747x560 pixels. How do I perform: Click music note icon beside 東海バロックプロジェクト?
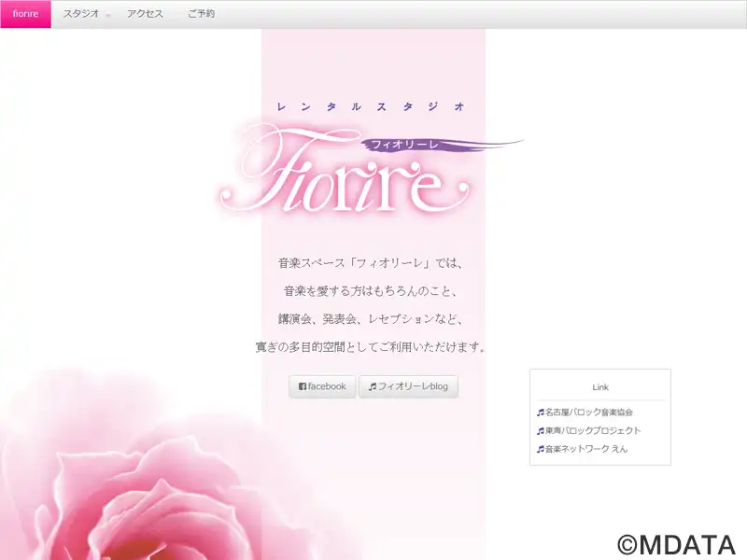[x=540, y=430]
